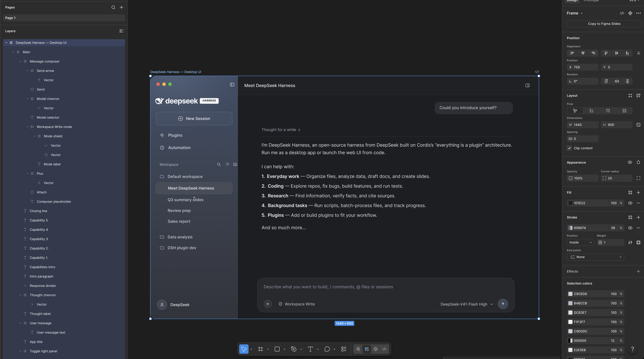644x359 pixels.
Task: Open the End points None dropdown
Action: [x=596, y=257]
